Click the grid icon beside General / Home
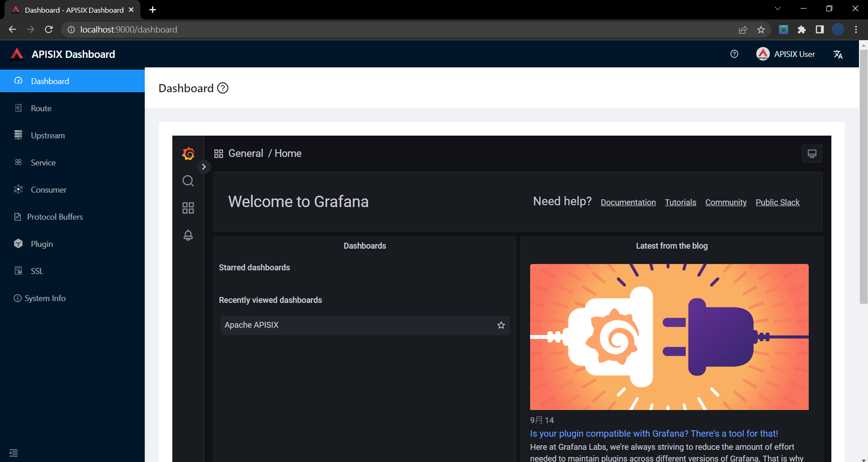 218,154
